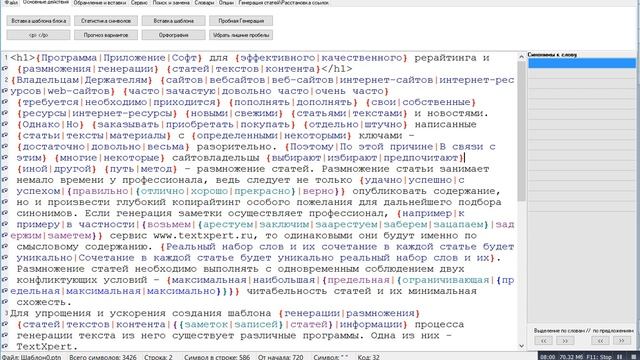The width and height of the screenshot is (640, 360).
Task: Click Статистика символов button
Action: [106, 21]
